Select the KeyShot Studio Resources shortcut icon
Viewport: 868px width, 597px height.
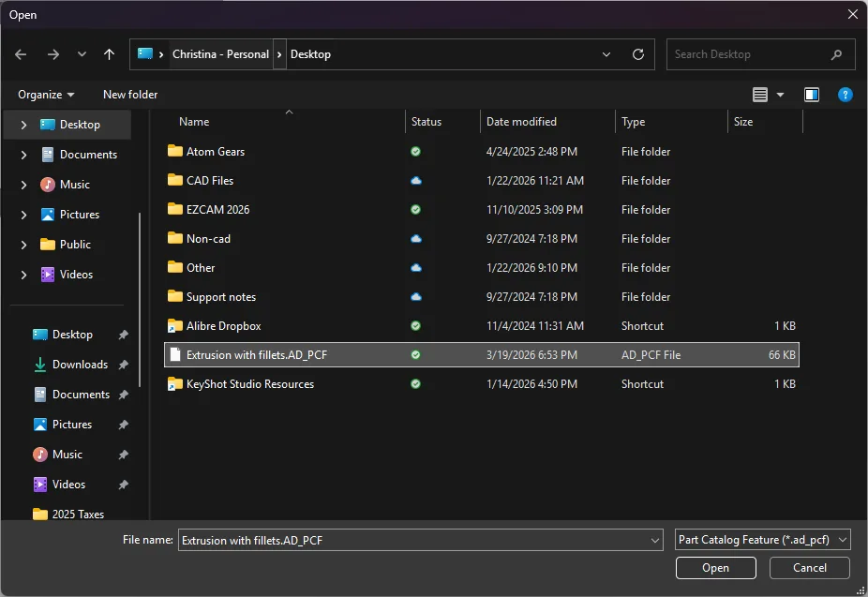pyautogui.click(x=175, y=384)
